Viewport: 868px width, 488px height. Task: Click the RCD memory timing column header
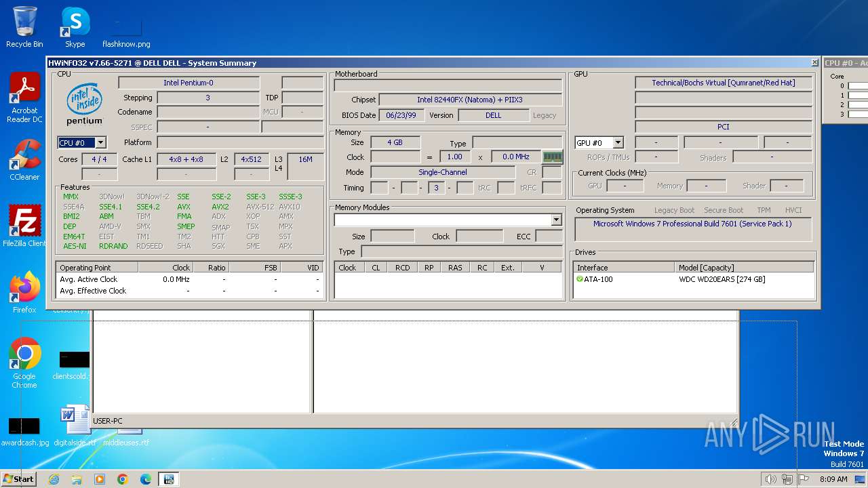(x=402, y=268)
